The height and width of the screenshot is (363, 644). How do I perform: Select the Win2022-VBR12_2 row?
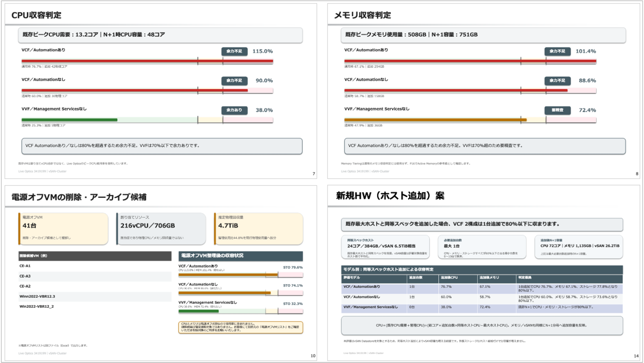95,307
